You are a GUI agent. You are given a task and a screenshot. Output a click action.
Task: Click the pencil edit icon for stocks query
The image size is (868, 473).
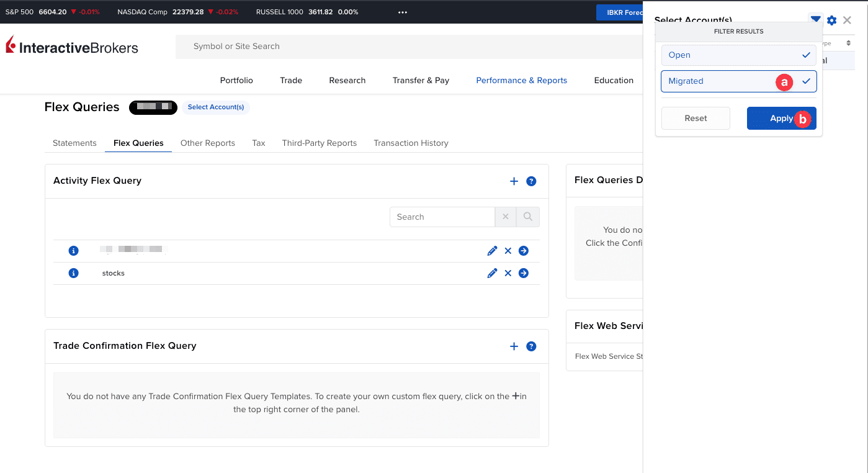492,273
